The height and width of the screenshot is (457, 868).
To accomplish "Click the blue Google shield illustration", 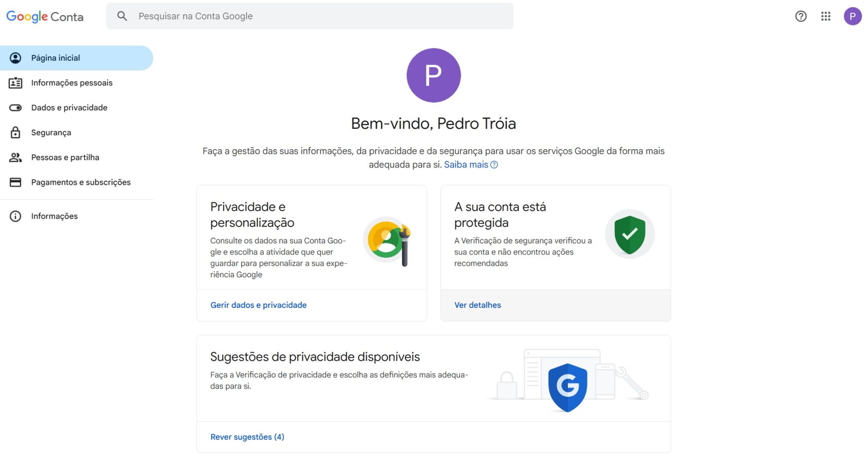I will tap(567, 387).
